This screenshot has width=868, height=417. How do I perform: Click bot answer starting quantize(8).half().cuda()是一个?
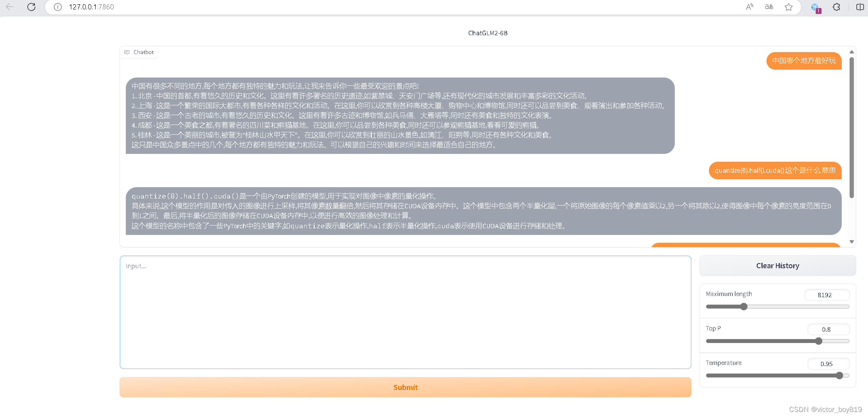[x=483, y=211]
